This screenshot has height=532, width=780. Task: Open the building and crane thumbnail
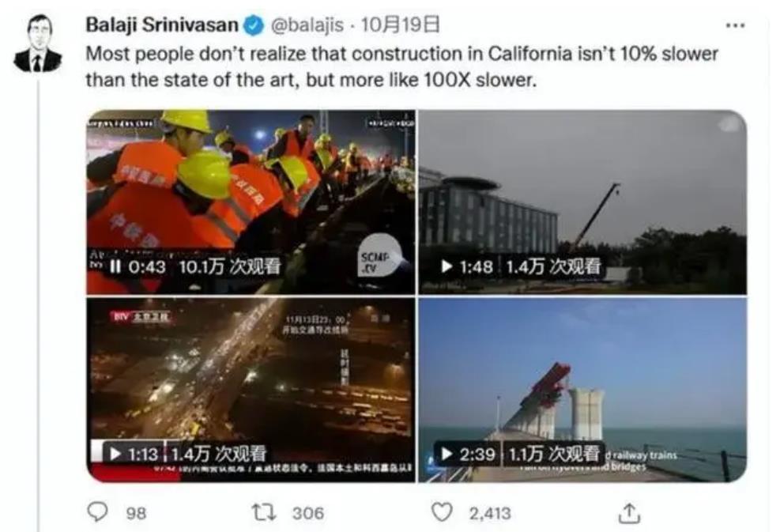(x=582, y=202)
